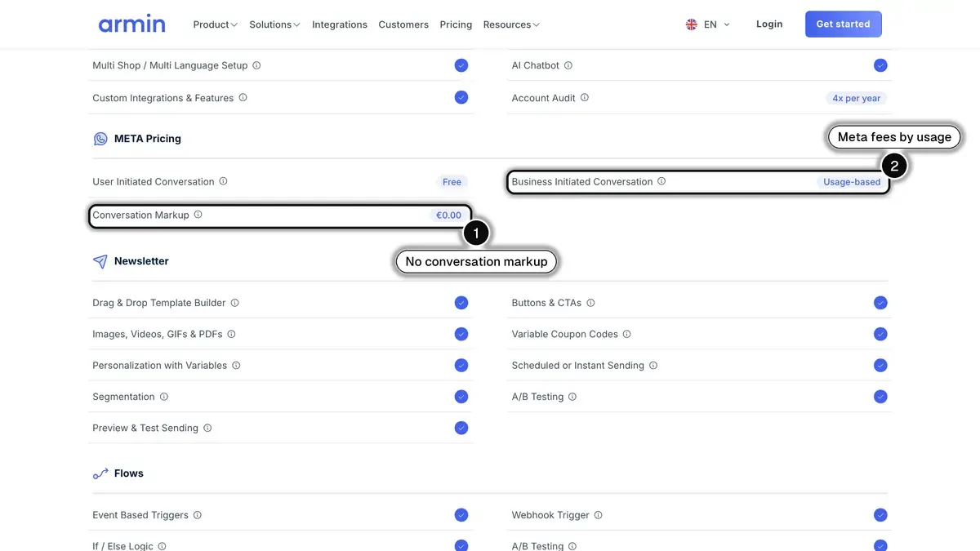Click info icon next to Images, Videos, GIFs & PDFs
Screen dimensions: 980x551
tap(231, 334)
